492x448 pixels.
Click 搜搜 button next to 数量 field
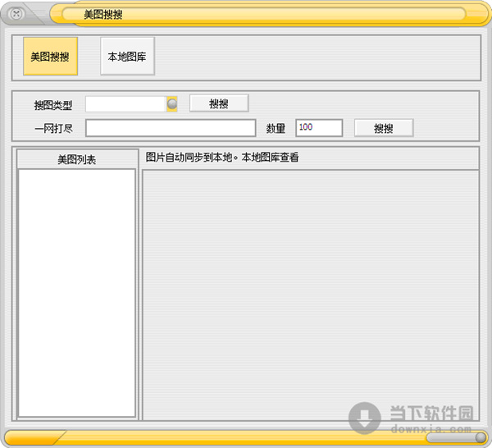coord(384,128)
